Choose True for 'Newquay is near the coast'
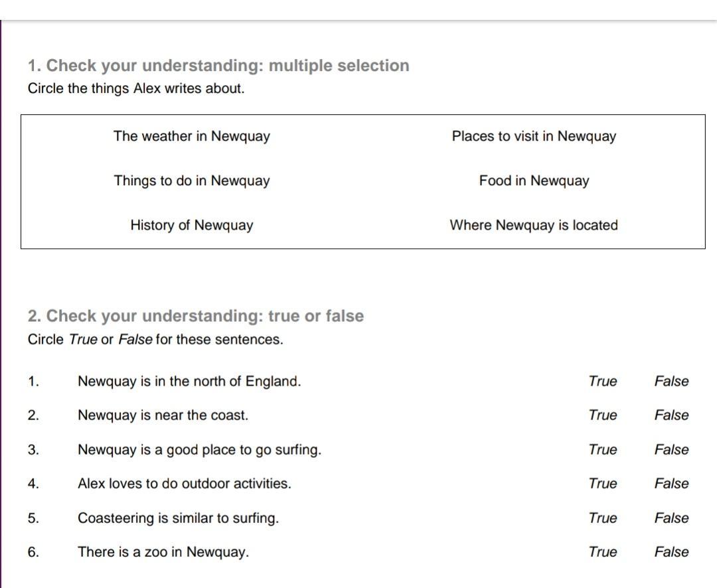 click(x=602, y=415)
